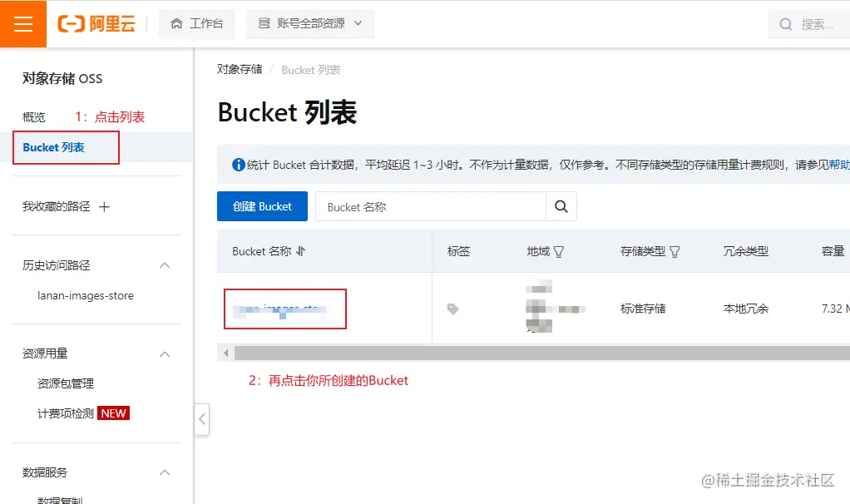This screenshot has height=504, width=850.
Task: Click the Aliyun logo
Action: pos(96,24)
